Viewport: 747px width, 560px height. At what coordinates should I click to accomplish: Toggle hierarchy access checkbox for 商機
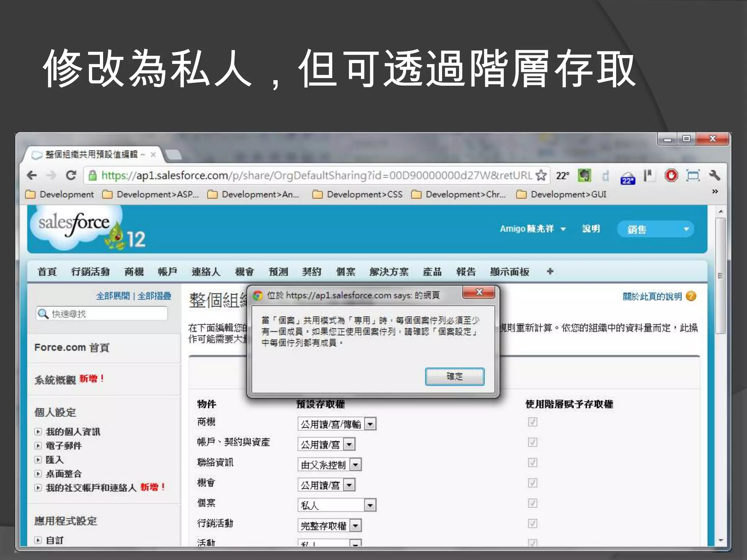[x=533, y=422]
